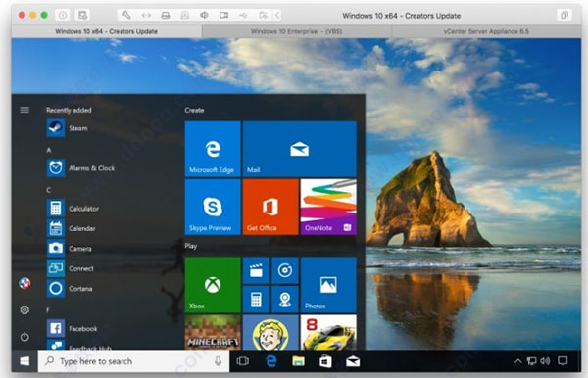This screenshot has width=588, height=378.
Task: Expand the start menu hamburger button
Action: (24, 110)
